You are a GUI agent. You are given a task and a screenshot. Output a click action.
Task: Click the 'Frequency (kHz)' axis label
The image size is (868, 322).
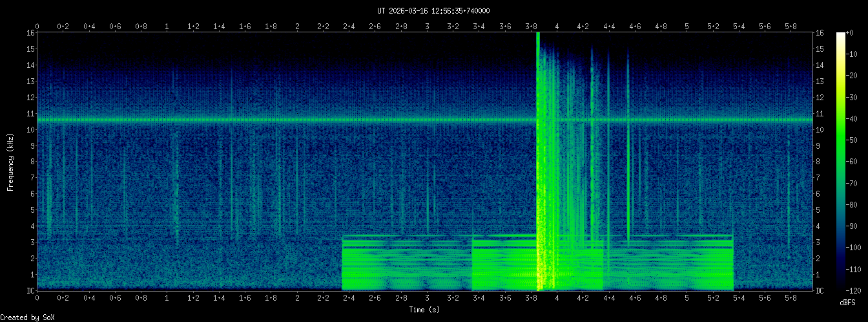(11, 162)
